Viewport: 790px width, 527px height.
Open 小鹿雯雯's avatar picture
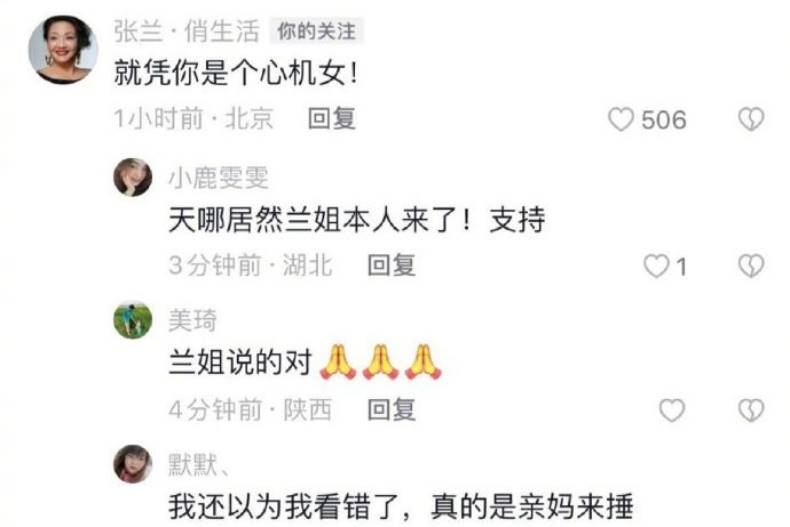(x=133, y=177)
